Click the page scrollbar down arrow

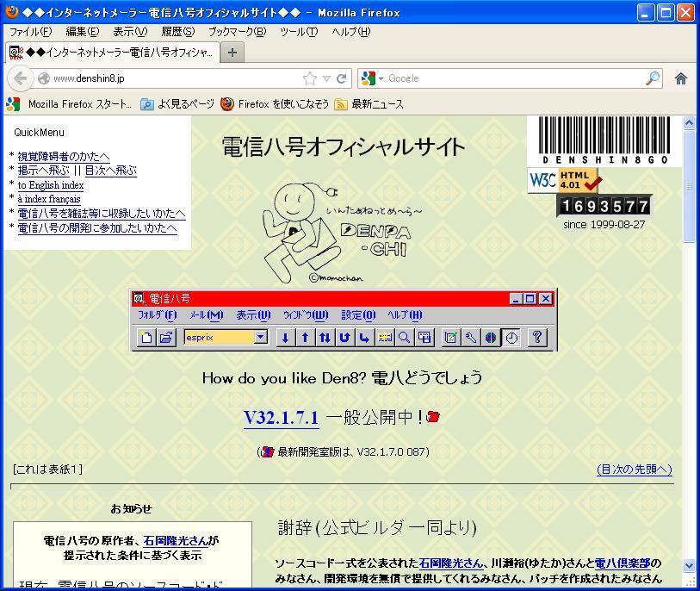[x=689, y=565]
